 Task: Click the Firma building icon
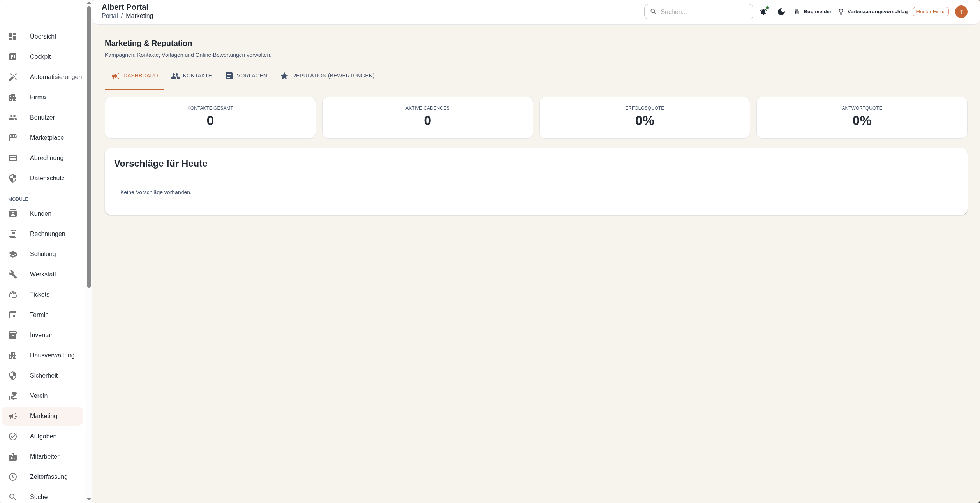coord(13,97)
